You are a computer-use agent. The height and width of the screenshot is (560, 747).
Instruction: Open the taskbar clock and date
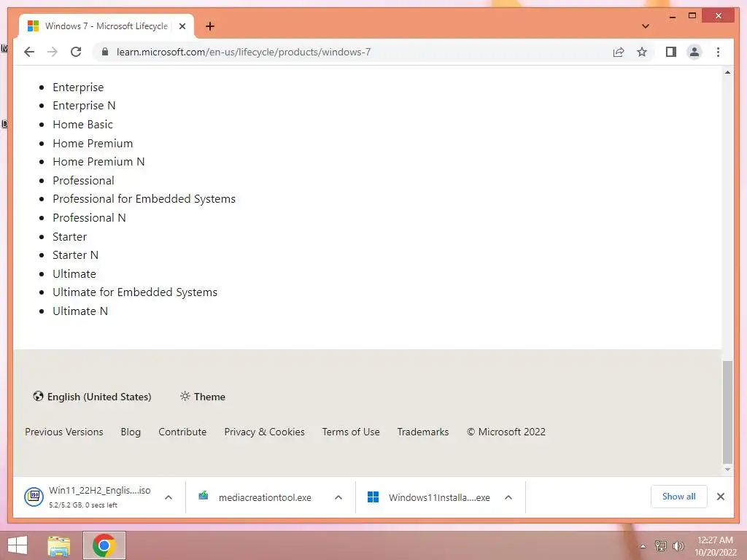pos(716,546)
